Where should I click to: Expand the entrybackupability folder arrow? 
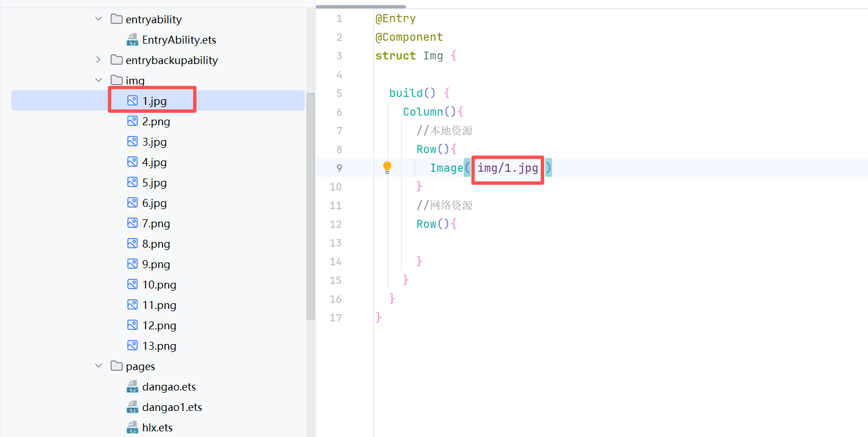coord(99,60)
